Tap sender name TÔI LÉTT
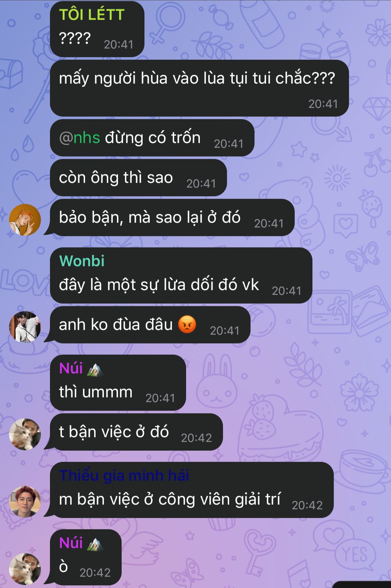The width and height of the screenshot is (391, 588). (92, 15)
